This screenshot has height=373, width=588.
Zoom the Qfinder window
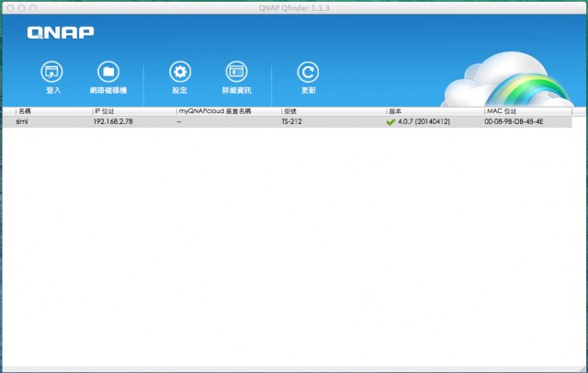click(33, 8)
